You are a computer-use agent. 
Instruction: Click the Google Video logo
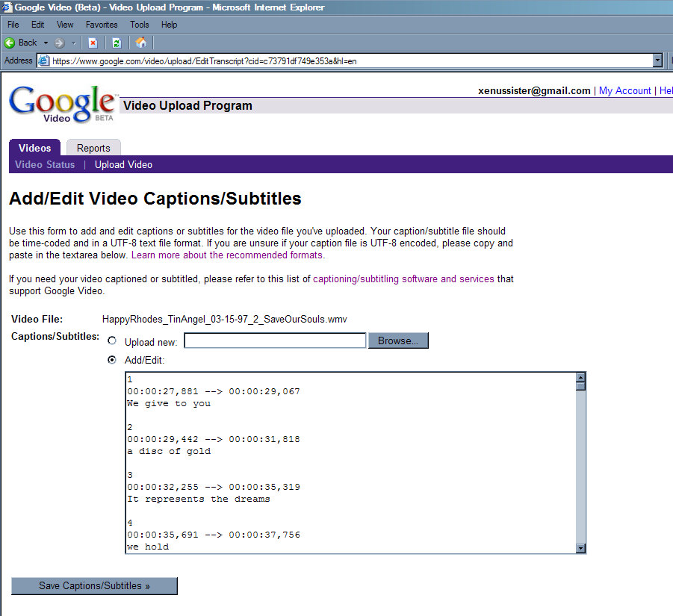click(x=63, y=104)
